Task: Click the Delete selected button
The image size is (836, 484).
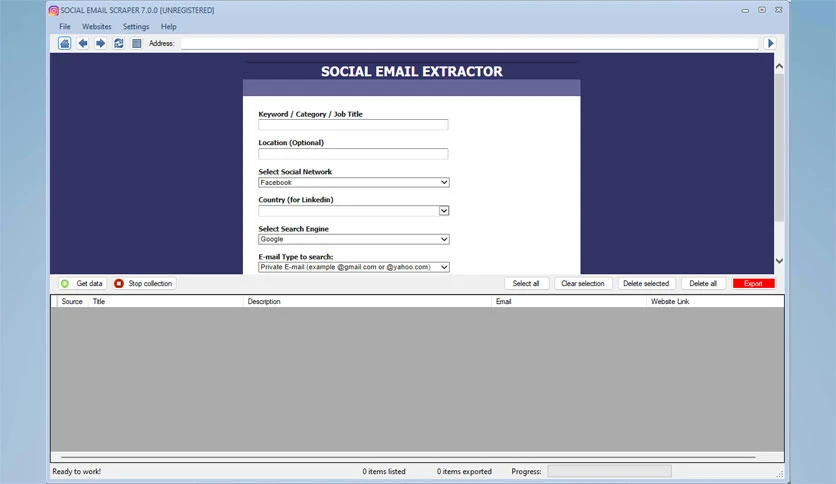Action: tap(646, 284)
